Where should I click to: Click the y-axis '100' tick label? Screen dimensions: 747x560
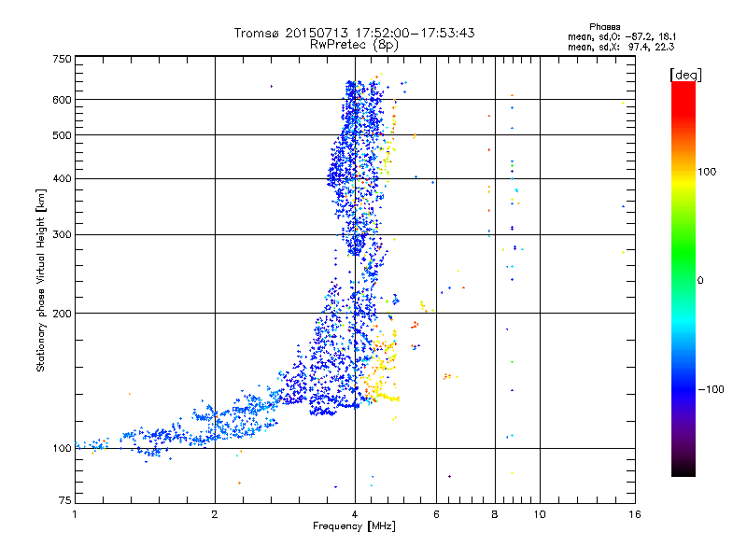tap(62, 449)
